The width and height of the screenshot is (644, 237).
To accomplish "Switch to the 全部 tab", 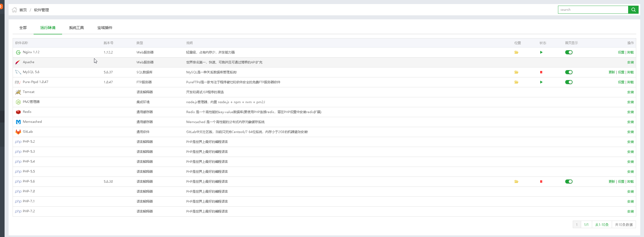I will point(23,28).
